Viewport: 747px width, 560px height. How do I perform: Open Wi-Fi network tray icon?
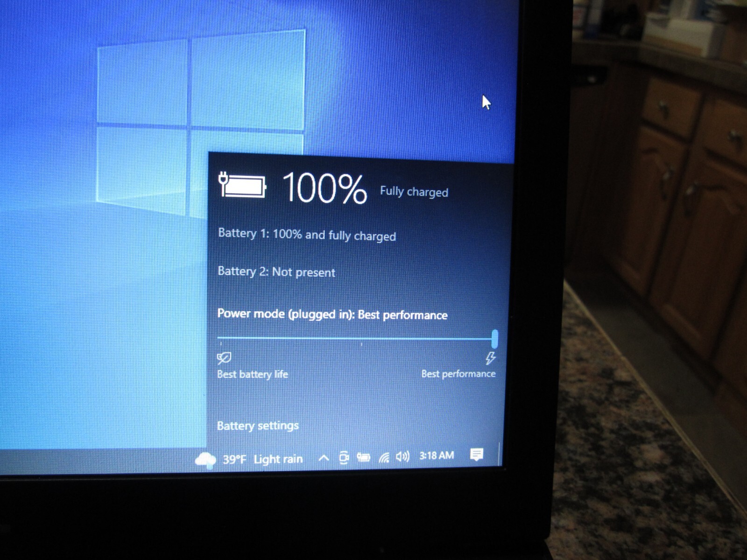[384, 457]
